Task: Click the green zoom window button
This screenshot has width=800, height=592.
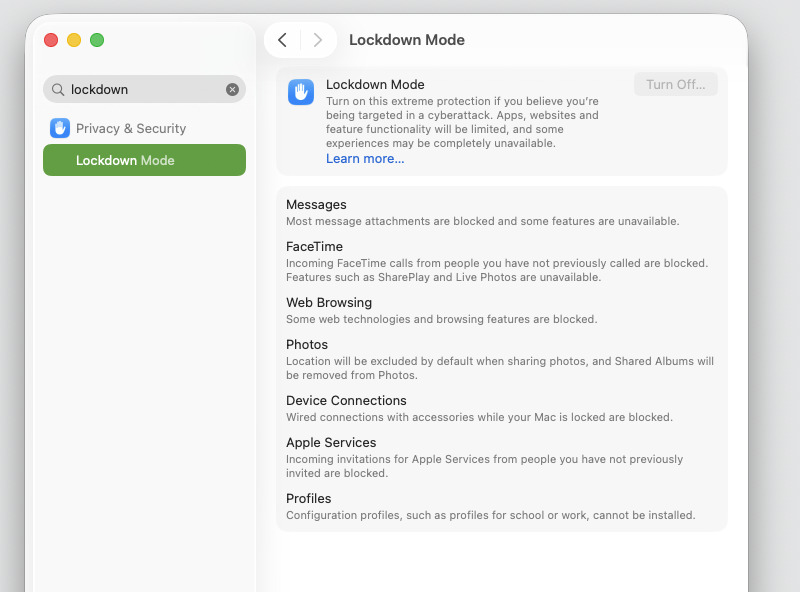Action: pos(97,40)
